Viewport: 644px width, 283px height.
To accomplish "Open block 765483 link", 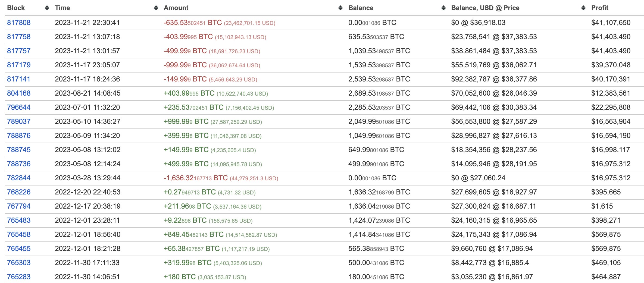I will (x=19, y=220).
